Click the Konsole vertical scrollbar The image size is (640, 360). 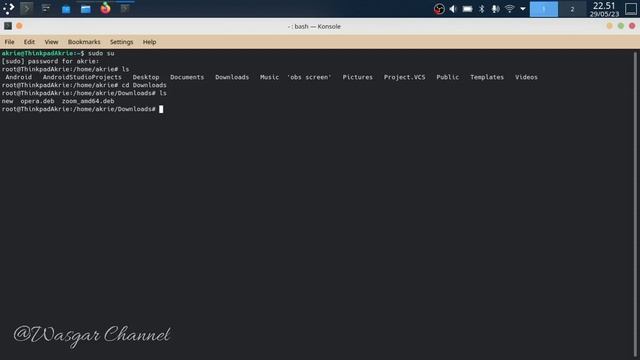point(635,204)
